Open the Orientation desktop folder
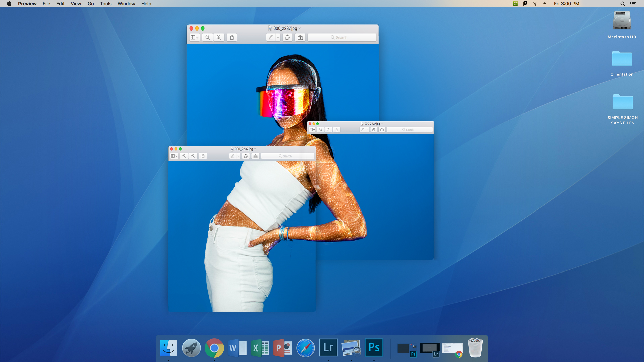This screenshot has height=362, width=644. [x=622, y=59]
